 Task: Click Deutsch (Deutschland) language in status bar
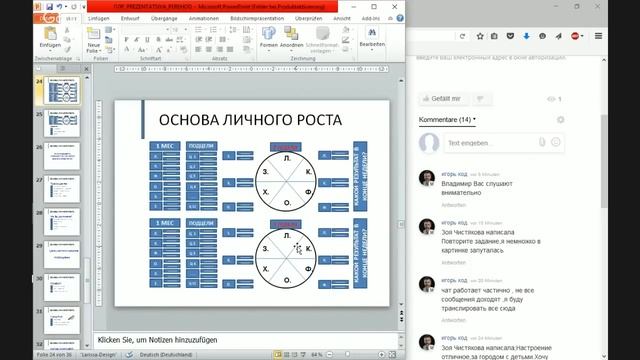166,355
